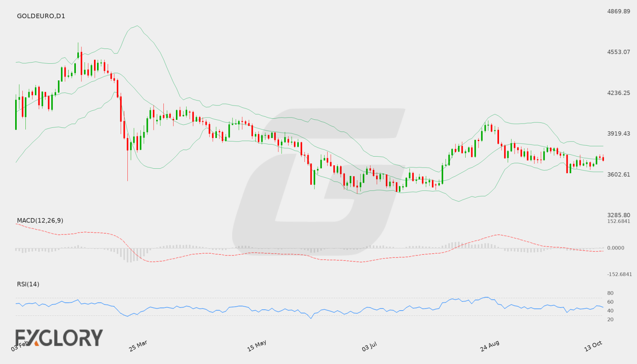The width and height of the screenshot is (637, 364).
Task: Click MACD axis value 152.6841
Action: point(619,221)
